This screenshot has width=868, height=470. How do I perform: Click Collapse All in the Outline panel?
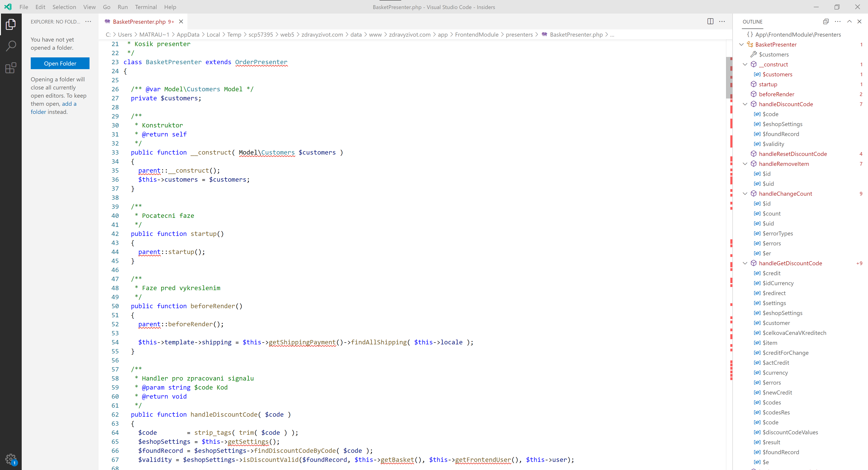826,21
